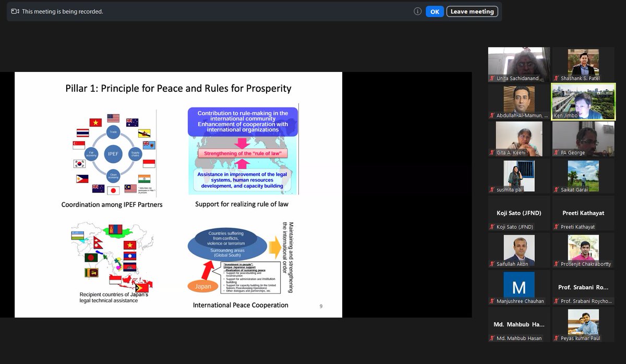Select Saifullah Akon's video tile
This screenshot has width=626, height=364.
pyautogui.click(x=519, y=250)
